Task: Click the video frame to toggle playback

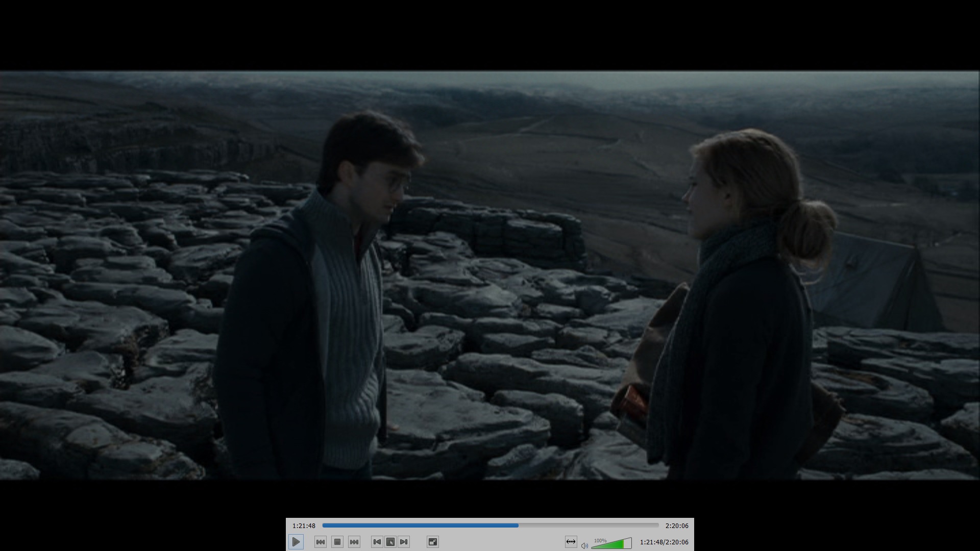Action: (490, 275)
